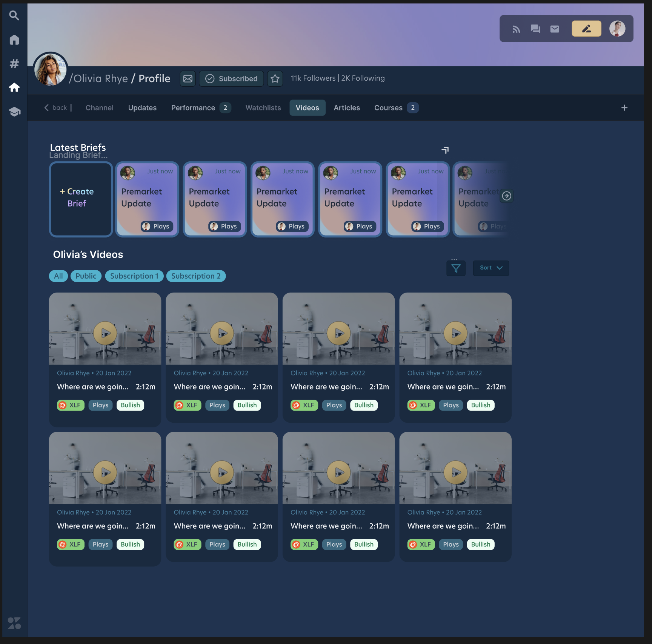Toggle the Subscribed button
This screenshot has height=644, width=652.
(x=231, y=78)
